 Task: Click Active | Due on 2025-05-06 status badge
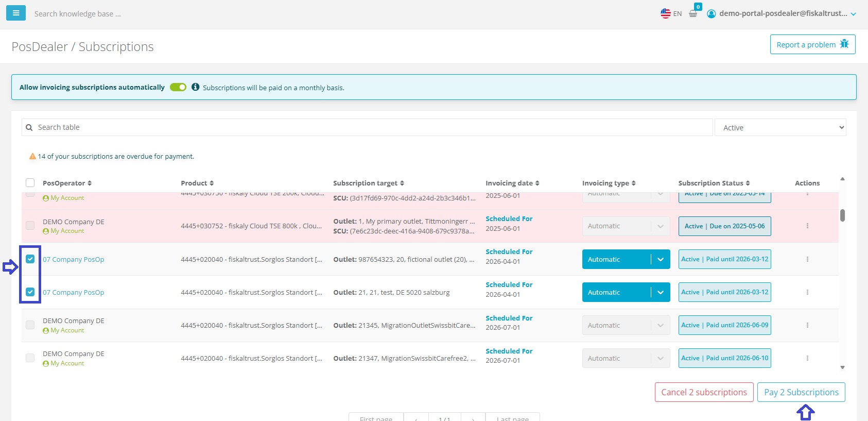[x=724, y=226]
